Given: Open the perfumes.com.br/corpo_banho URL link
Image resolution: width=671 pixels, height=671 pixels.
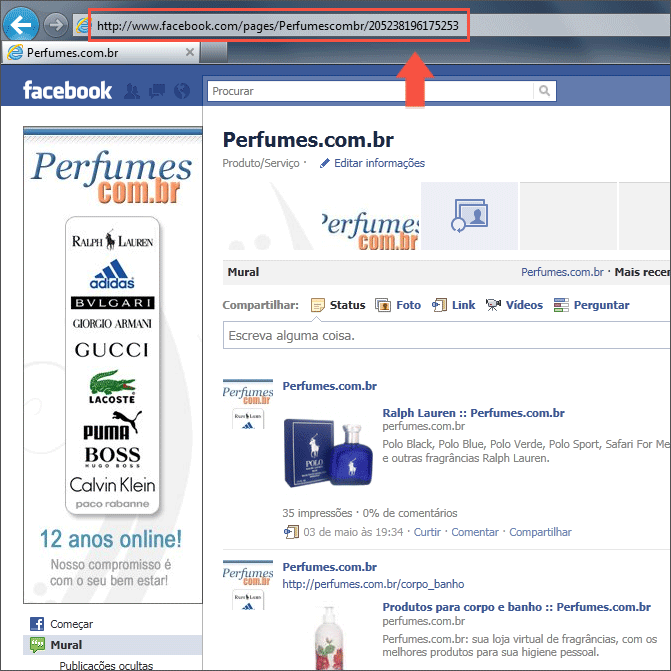Looking at the screenshot, I should (373, 584).
